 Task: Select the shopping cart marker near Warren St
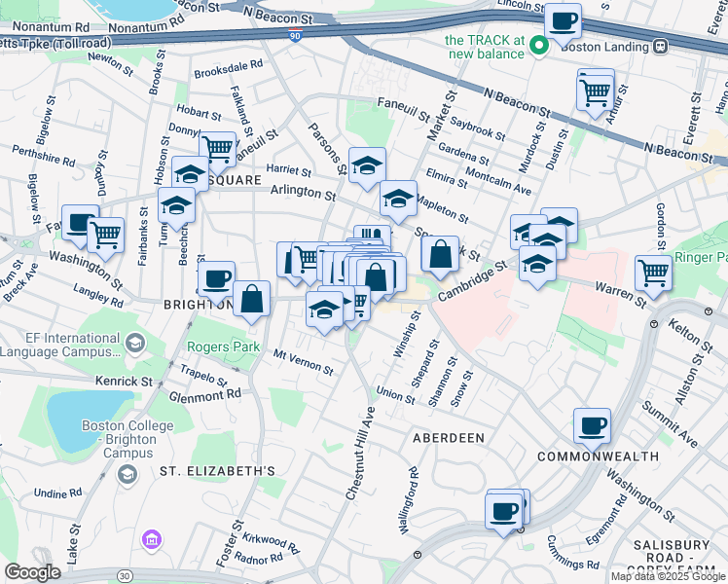[653, 273]
